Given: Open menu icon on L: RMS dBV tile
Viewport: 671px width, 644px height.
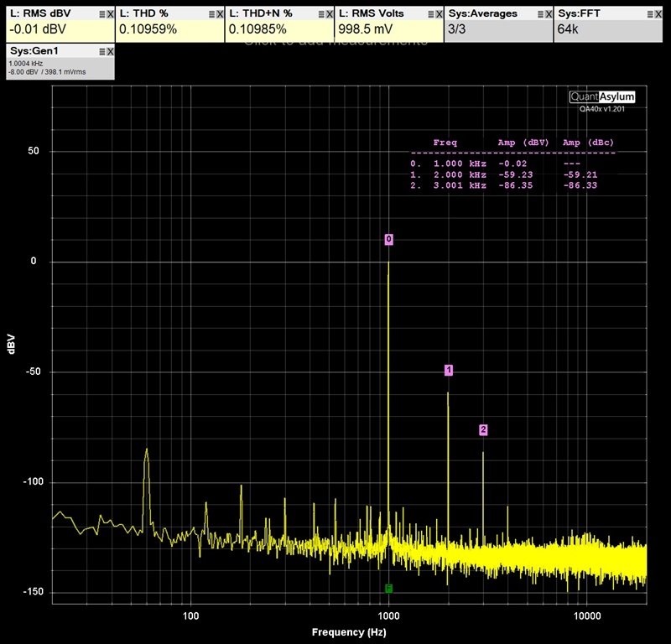Looking at the screenshot, I should [102, 14].
